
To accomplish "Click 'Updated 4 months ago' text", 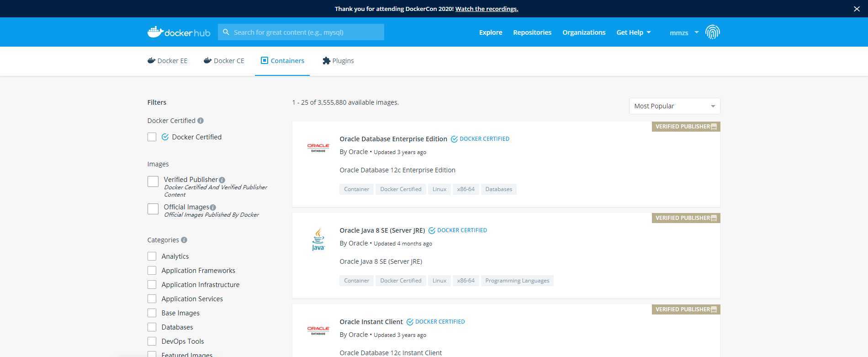I will click(x=403, y=244).
